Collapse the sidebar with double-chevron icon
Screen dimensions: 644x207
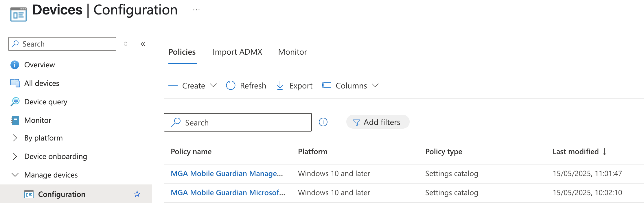[x=143, y=44]
